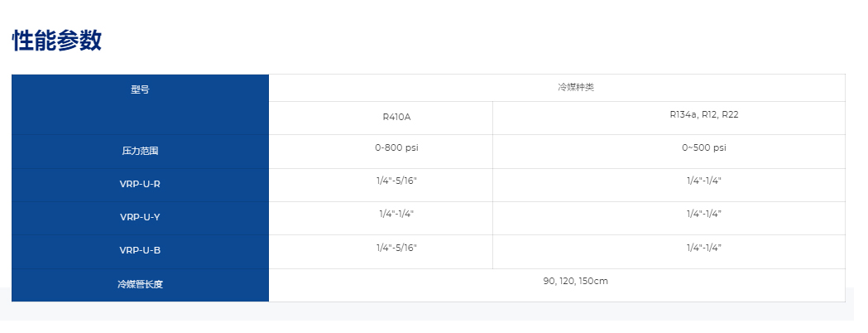Click VRP-U-Y value under R410A
The height and width of the screenshot is (333, 868).
(396, 214)
